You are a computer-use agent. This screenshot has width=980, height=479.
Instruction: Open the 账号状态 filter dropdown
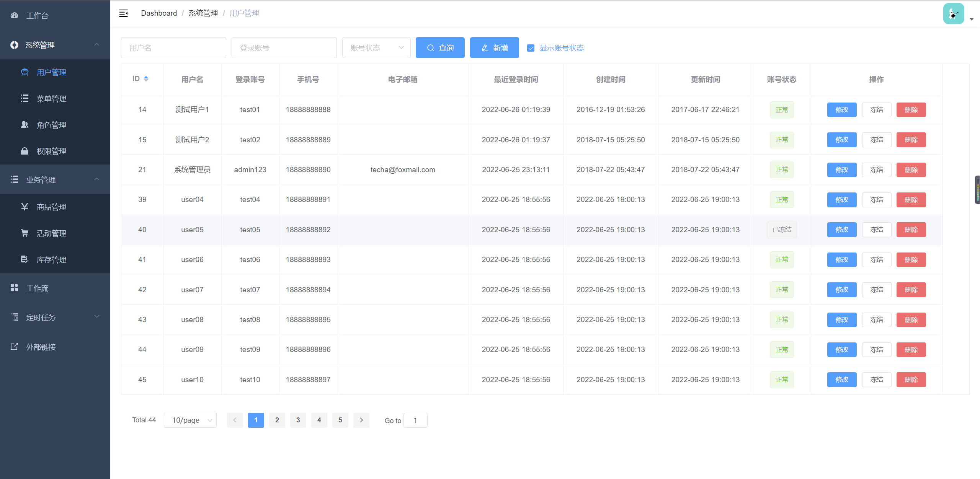pos(376,48)
